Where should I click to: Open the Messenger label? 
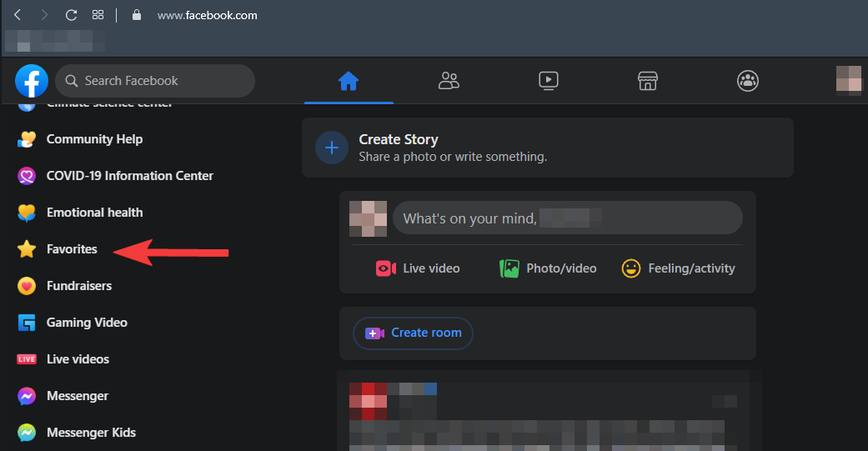[78, 396]
